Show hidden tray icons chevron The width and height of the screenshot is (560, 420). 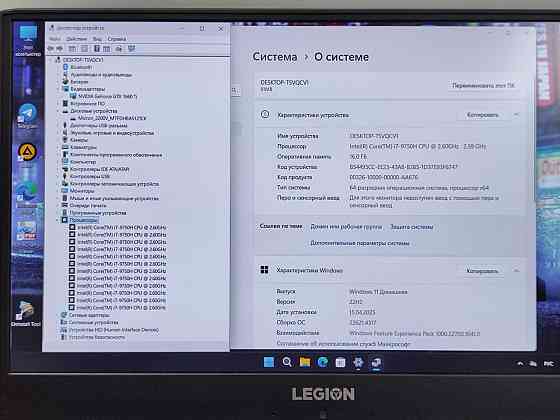(520, 364)
